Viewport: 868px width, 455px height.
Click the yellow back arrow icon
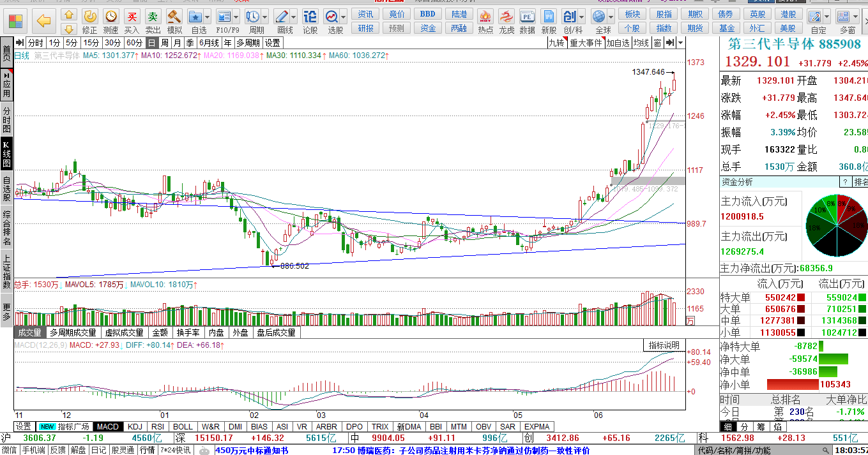[x=43, y=21]
